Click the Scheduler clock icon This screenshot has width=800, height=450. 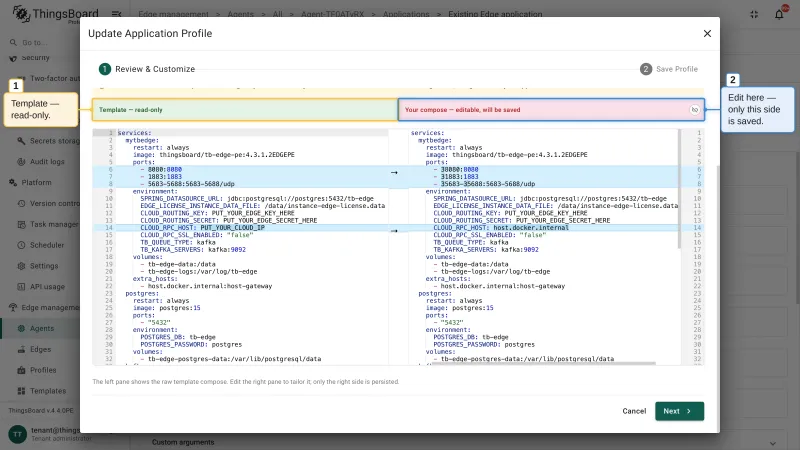21,245
